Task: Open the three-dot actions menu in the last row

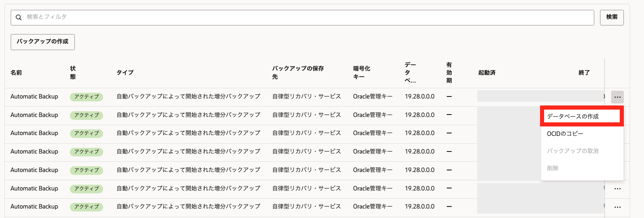Action: coord(617,207)
